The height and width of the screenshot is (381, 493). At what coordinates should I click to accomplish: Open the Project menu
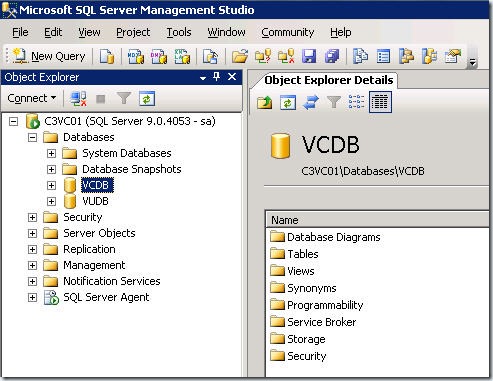(x=133, y=32)
